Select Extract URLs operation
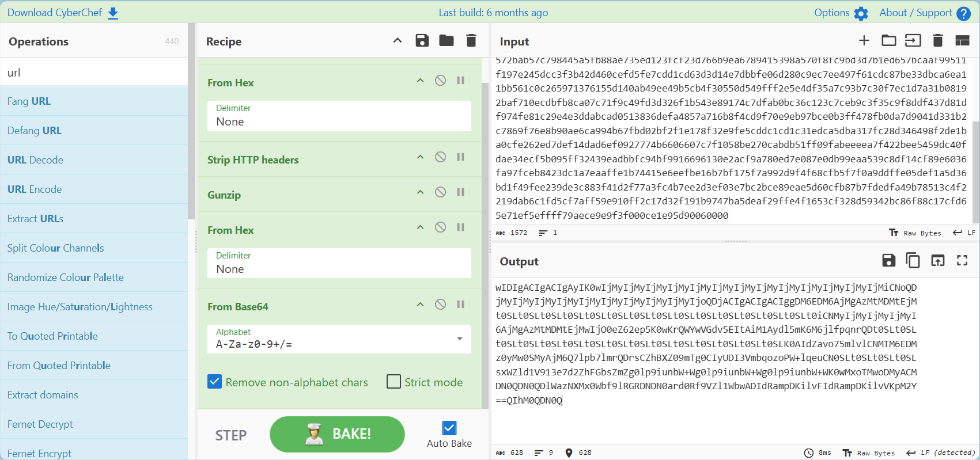The width and height of the screenshot is (980, 460). 94,219
